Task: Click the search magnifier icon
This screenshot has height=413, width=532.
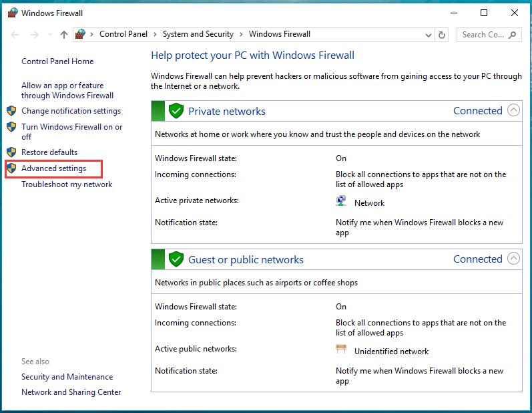Action: point(513,35)
